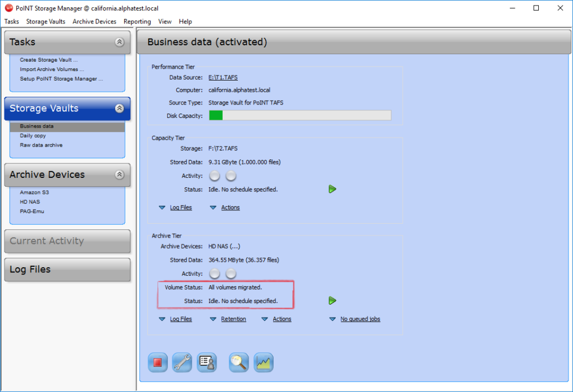Click first Capacity Tier activity indicator
573x392 pixels.
click(x=214, y=176)
